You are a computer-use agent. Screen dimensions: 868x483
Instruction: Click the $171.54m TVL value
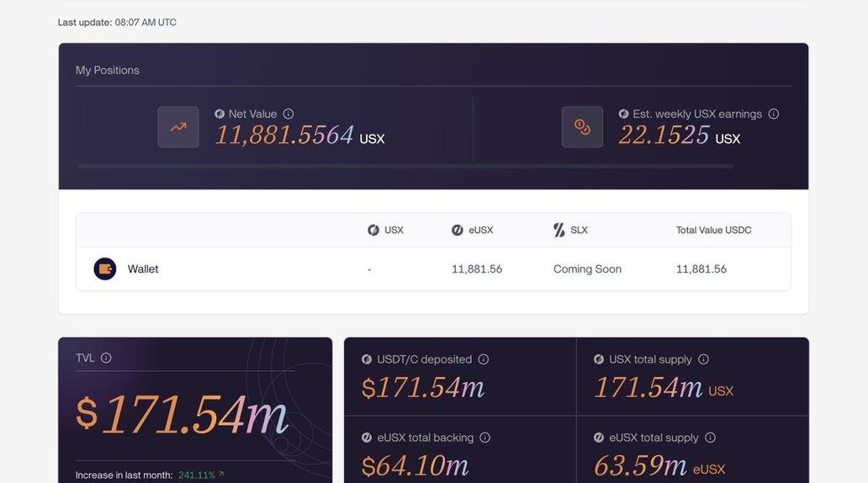pos(182,415)
